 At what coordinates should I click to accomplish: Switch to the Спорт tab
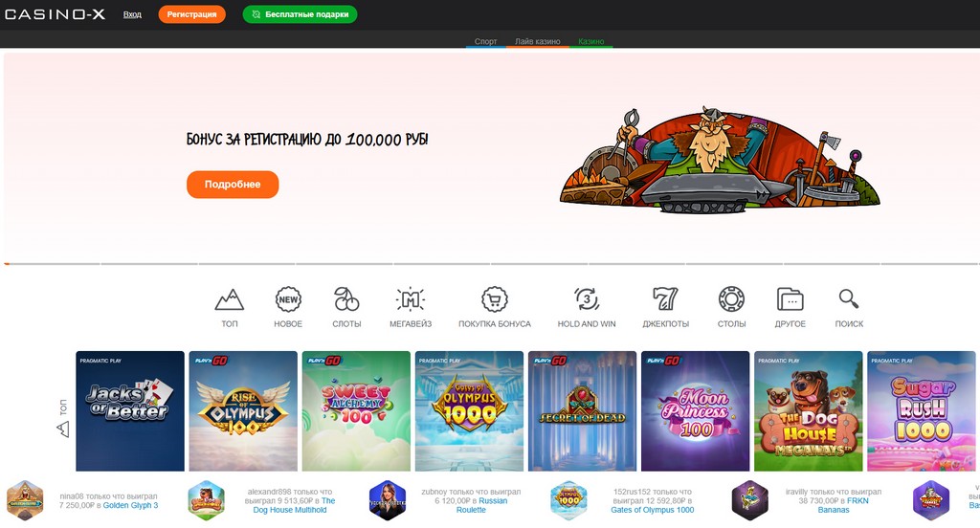(485, 41)
